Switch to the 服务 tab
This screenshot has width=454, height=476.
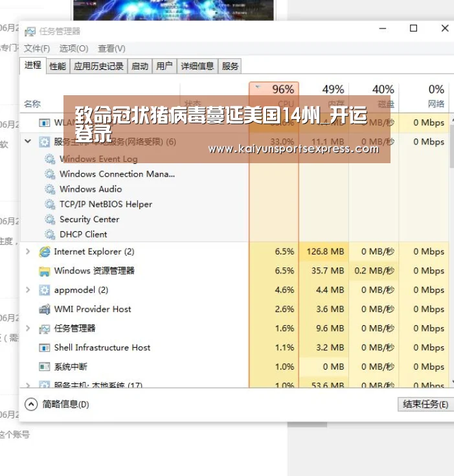[x=230, y=66]
